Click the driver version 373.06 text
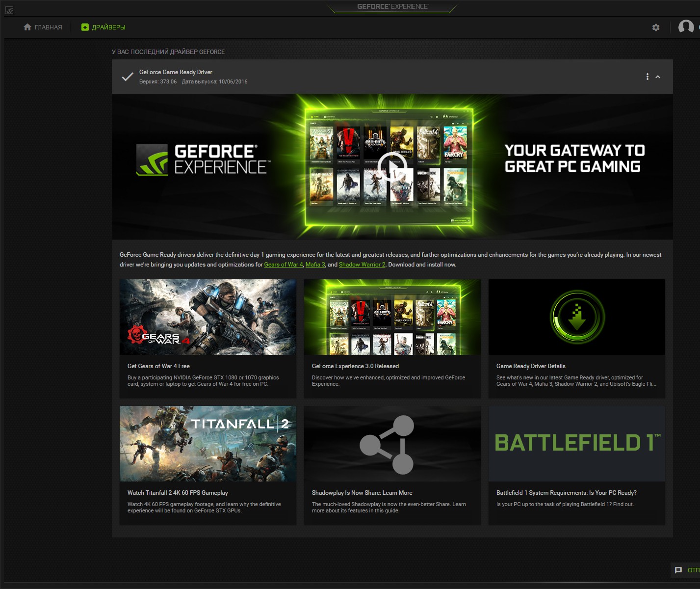This screenshot has width=700, height=589. coord(158,82)
